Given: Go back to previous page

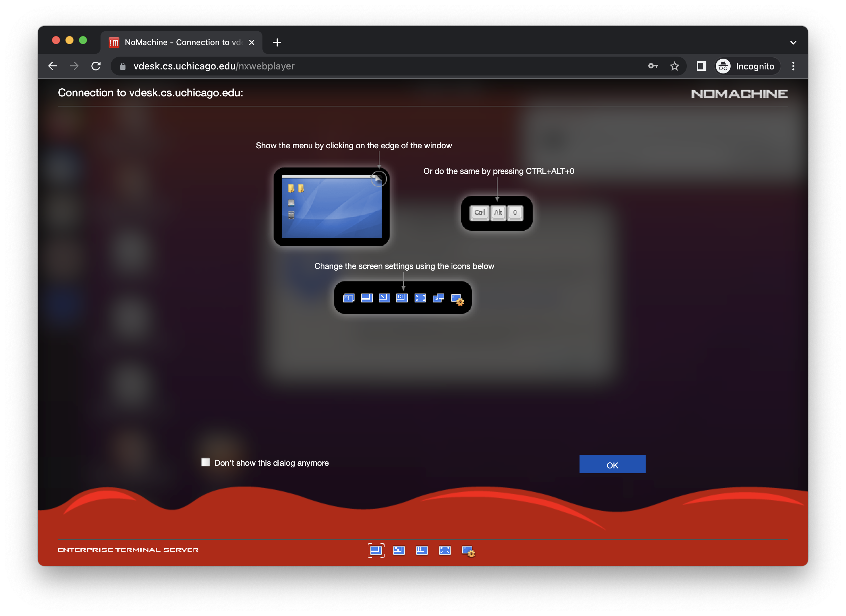Looking at the screenshot, I should click(53, 66).
